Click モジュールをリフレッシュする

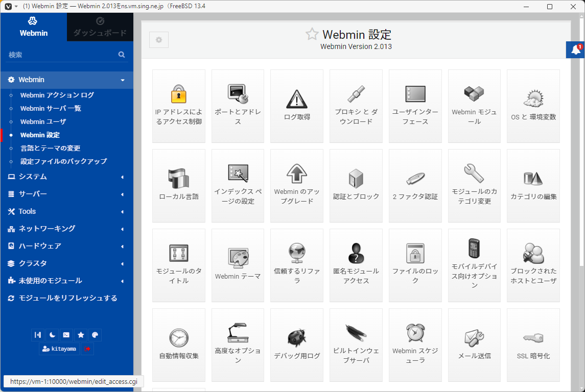pyautogui.click(x=67, y=298)
